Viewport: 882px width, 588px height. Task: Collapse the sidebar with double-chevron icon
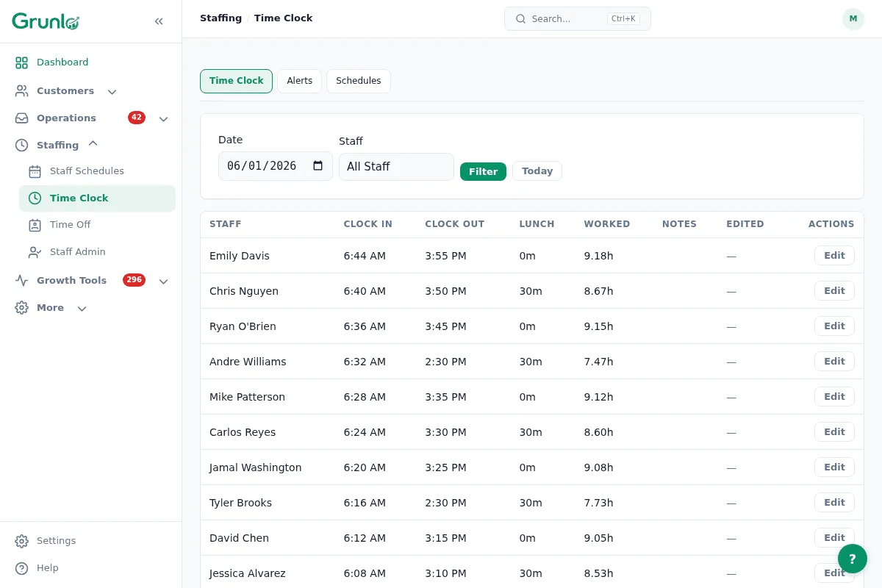[159, 21]
